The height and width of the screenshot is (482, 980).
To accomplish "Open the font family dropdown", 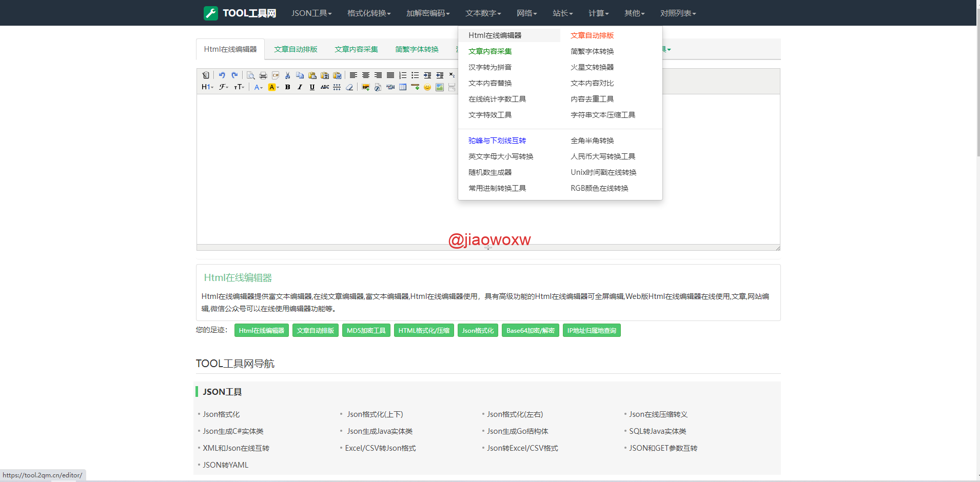I will (224, 87).
